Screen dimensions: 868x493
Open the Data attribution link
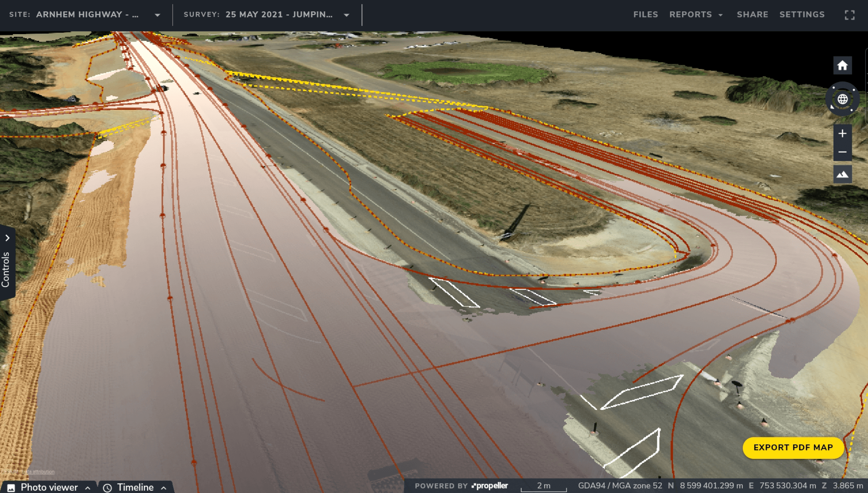point(38,472)
